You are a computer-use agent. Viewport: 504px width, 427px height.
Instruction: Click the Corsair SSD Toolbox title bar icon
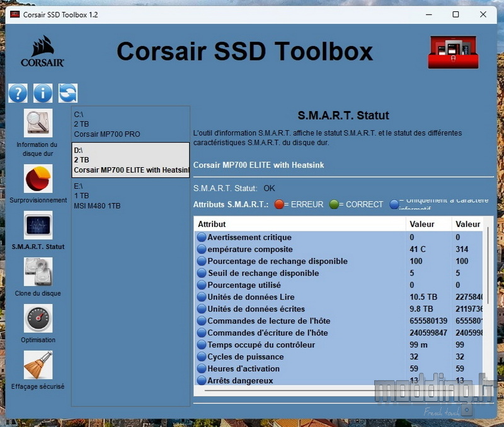coord(14,15)
